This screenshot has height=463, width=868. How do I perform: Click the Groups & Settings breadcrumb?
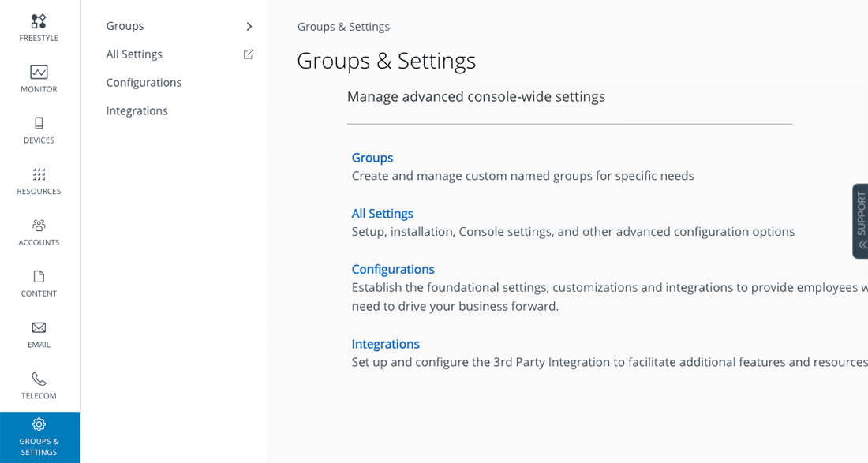tap(343, 26)
